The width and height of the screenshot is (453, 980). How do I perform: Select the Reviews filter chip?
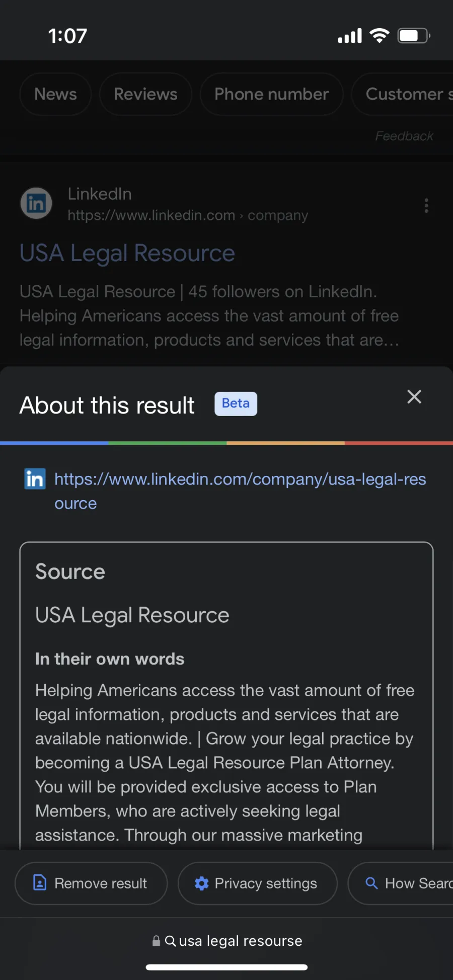pyautogui.click(x=145, y=94)
